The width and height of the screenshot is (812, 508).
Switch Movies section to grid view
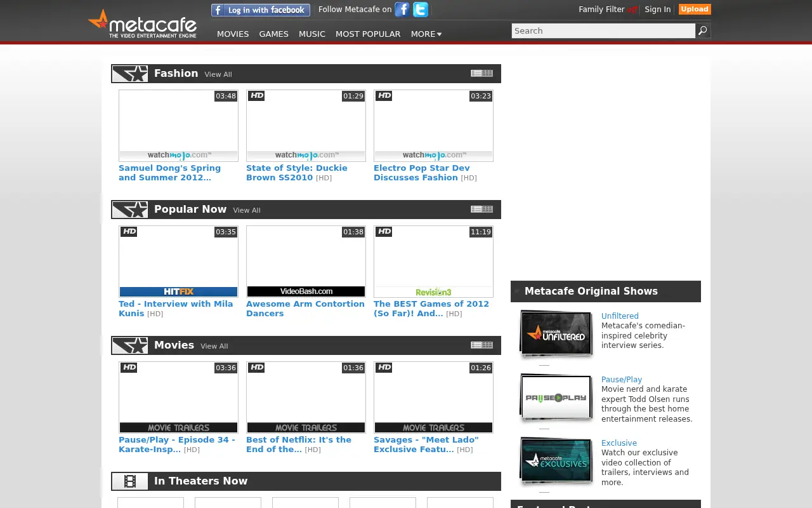(x=487, y=345)
